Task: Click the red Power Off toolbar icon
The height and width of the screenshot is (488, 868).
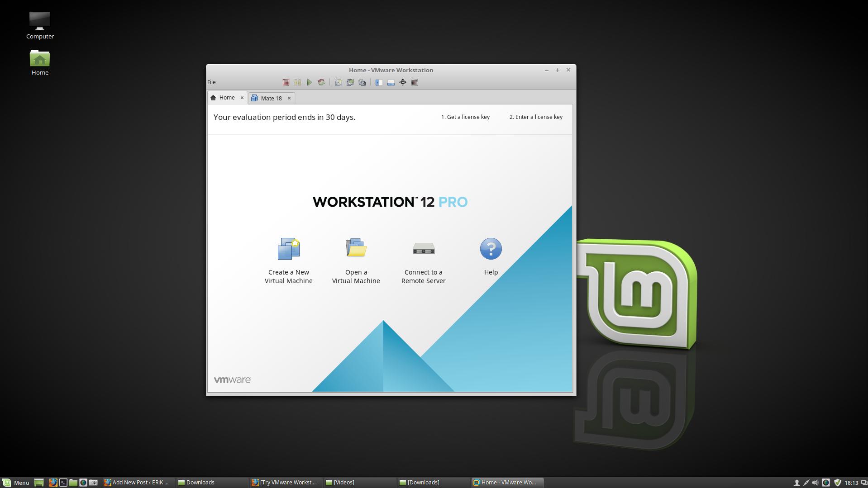Action: (286, 82)
